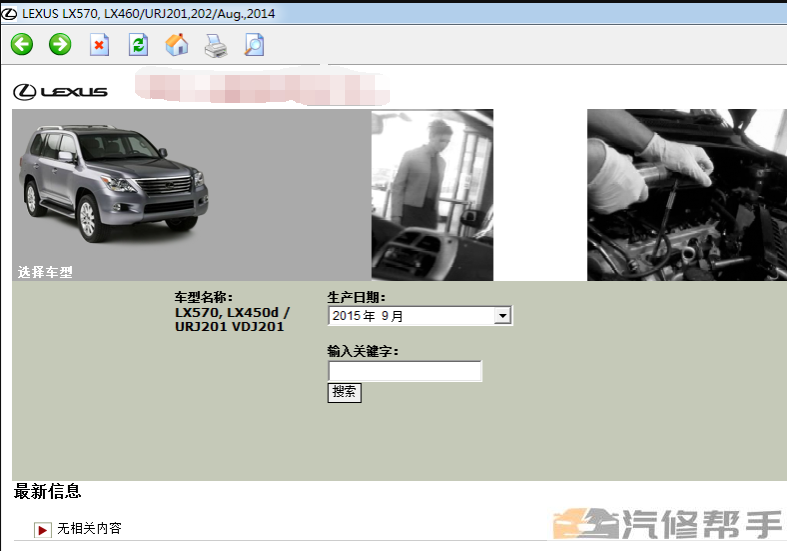Open the production date dropdown arrow

coord(502,316)
